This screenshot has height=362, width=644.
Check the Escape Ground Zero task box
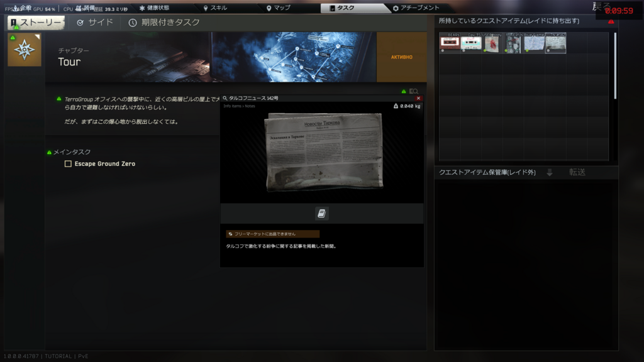coord(69,164)
